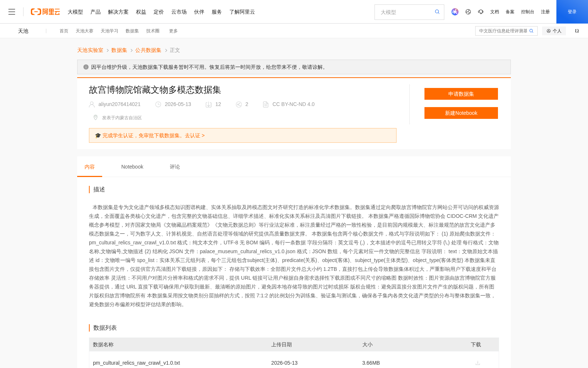
Task: Go to 天池实验室 breadcrumb
Action: 90,50
